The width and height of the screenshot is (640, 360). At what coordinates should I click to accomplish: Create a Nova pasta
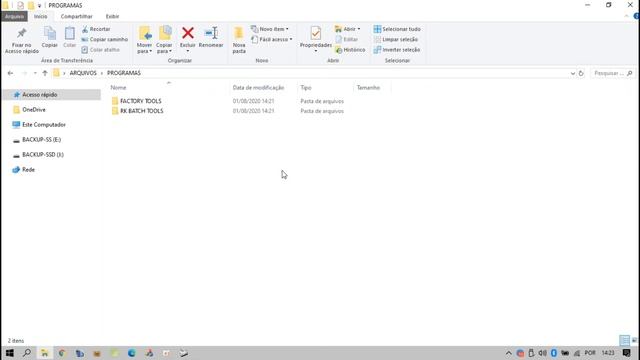(x=239, y=40)
